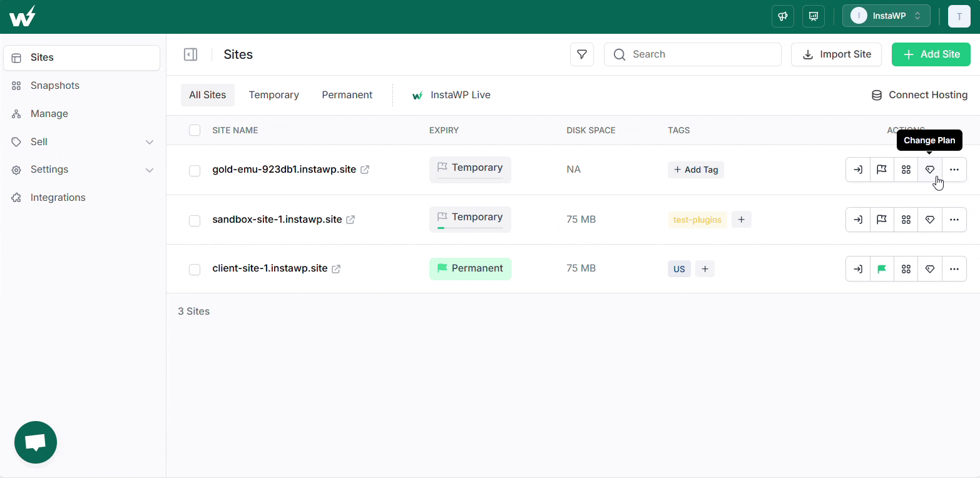The image size is (980, 478).
Task: Open apps grid icon for gold-emu-923db1
Action: [x=906, y=170]
